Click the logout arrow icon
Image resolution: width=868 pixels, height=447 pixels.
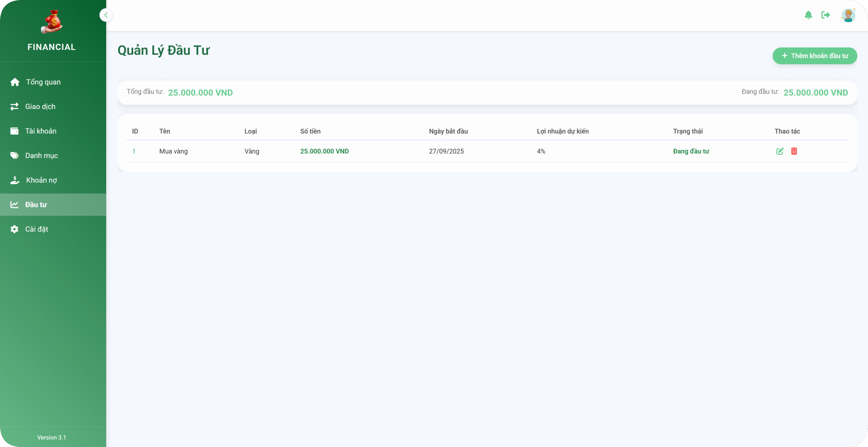[x=825, y=15]
